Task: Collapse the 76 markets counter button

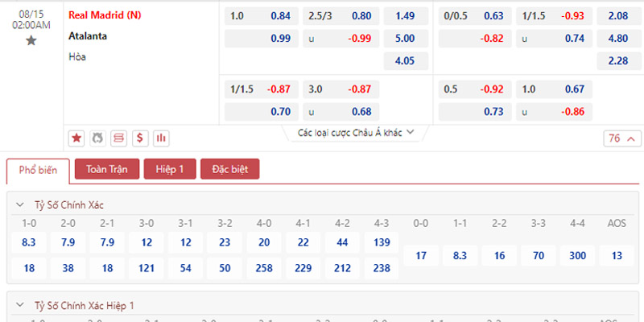Action: click(621, 138)
